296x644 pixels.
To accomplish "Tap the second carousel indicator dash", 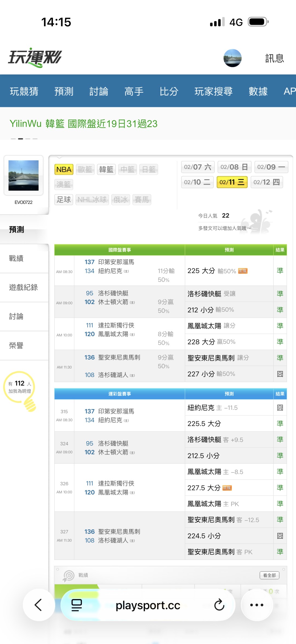I will point(21,139).
